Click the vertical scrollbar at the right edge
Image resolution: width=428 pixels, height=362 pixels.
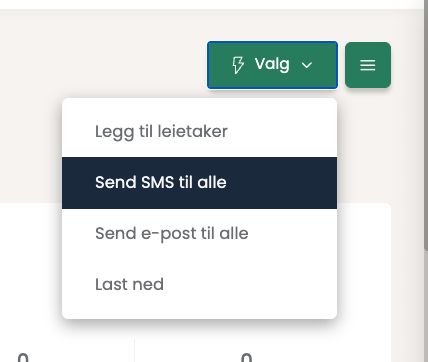coord(426,133)
